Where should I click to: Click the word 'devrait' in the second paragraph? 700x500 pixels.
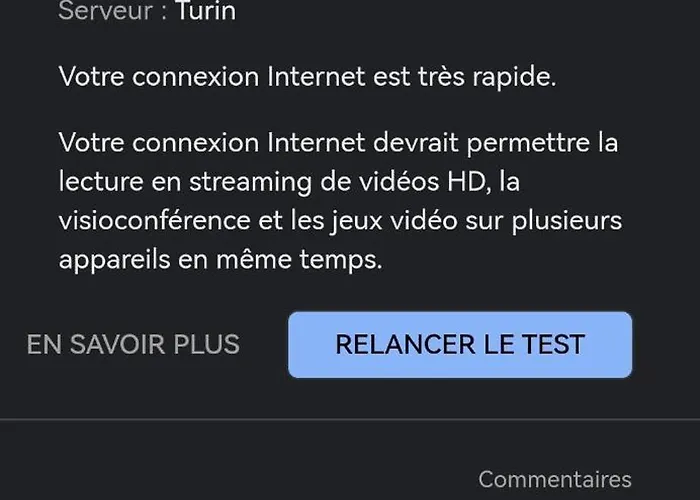click(416, 143)
